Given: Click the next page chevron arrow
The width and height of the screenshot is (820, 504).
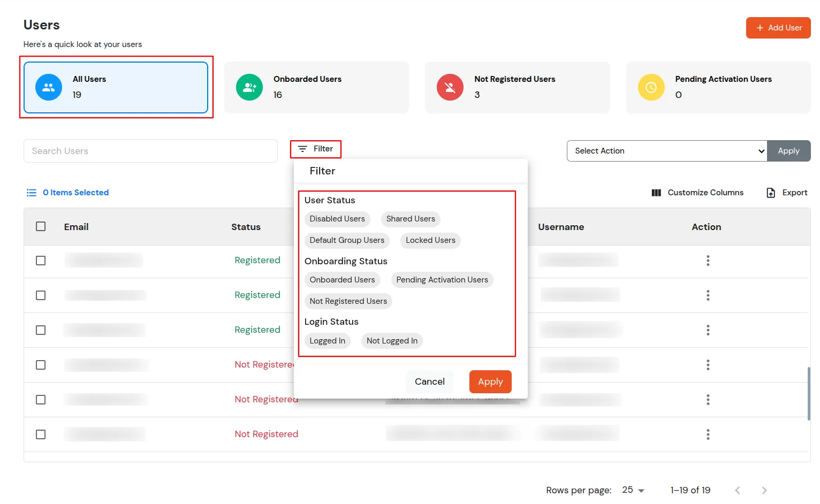Looking at the screenshot, I should point(764,490).
